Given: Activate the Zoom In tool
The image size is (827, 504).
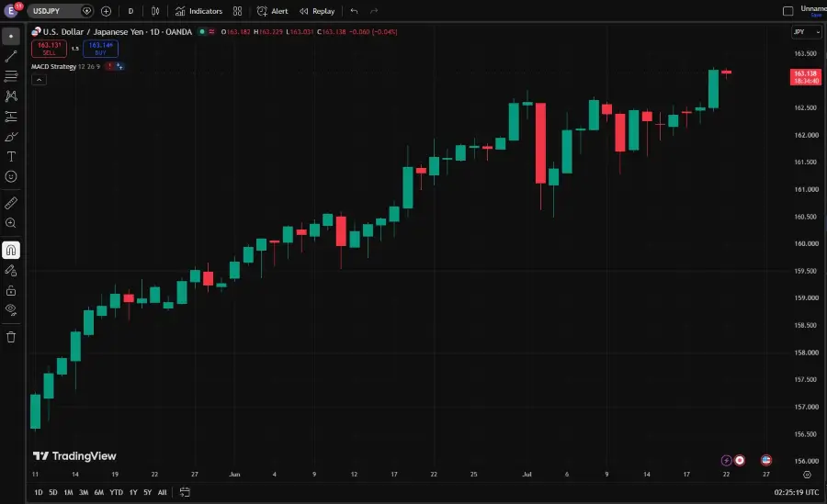Looking at the screenshot, I should click(x=11, y=223).
